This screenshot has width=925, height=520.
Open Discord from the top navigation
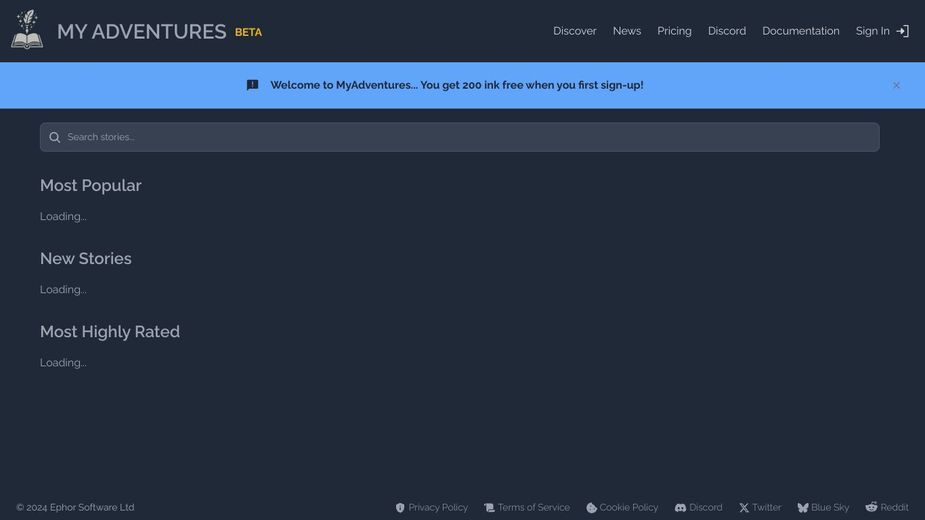(727, 31)
